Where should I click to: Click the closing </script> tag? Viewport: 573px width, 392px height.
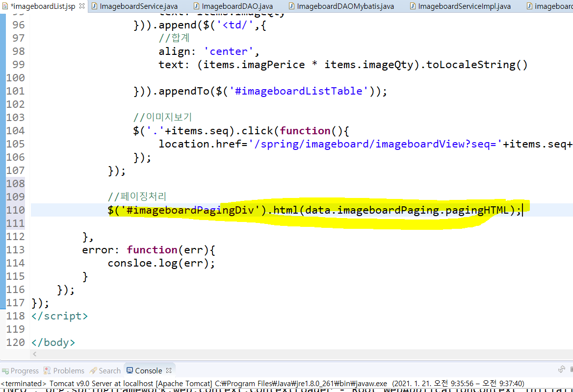(59, 316)
